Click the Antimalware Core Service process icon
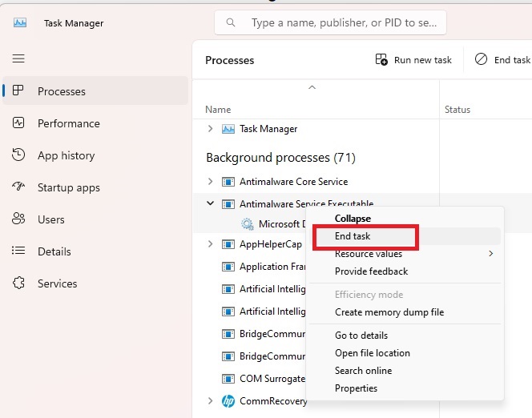532x418 pixels. (x=228, y=182)
